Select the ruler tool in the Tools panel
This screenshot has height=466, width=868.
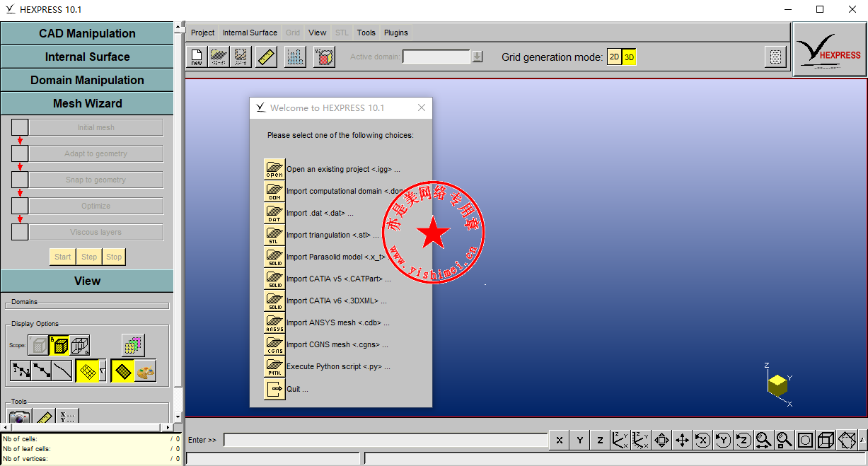pyautogui.click(x=44, y=417)
